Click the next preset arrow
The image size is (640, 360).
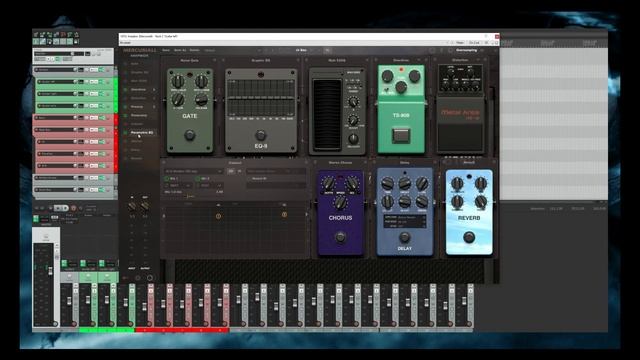coord(274,50)
